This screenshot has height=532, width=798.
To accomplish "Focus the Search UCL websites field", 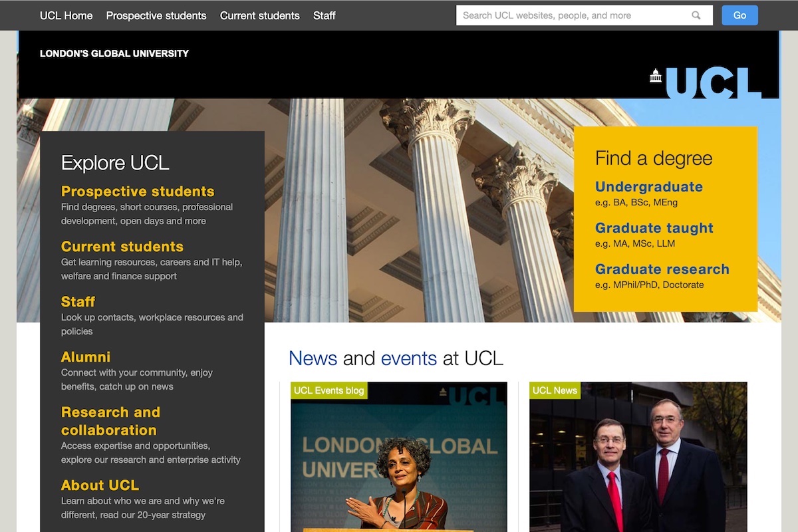I will click(584, 15).
